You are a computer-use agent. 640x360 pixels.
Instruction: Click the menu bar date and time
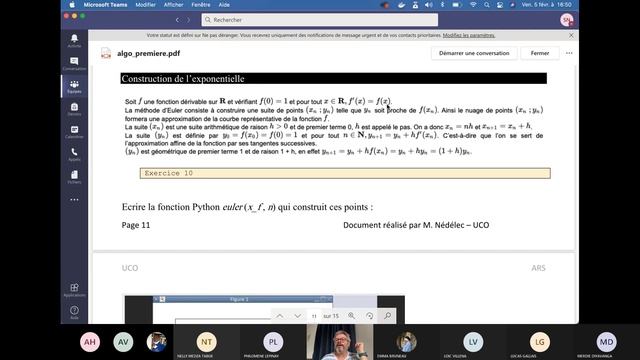coord(546,5)
